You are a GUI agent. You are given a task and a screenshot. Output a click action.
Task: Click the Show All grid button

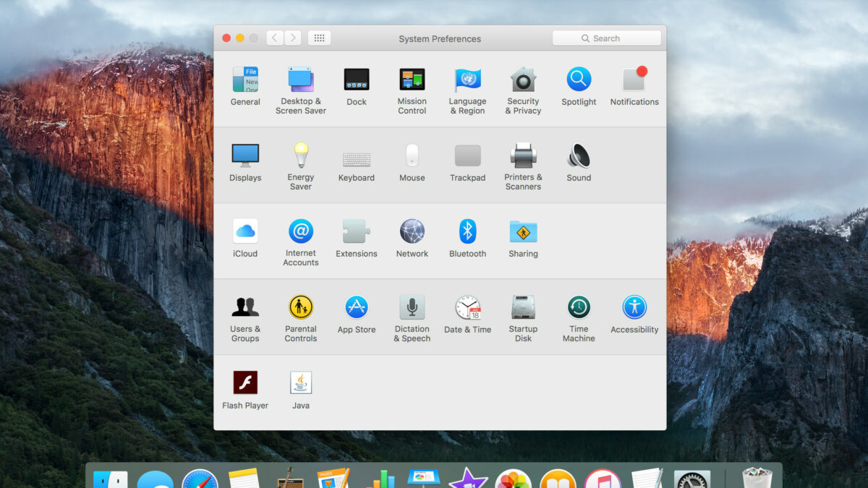point(319,38)
